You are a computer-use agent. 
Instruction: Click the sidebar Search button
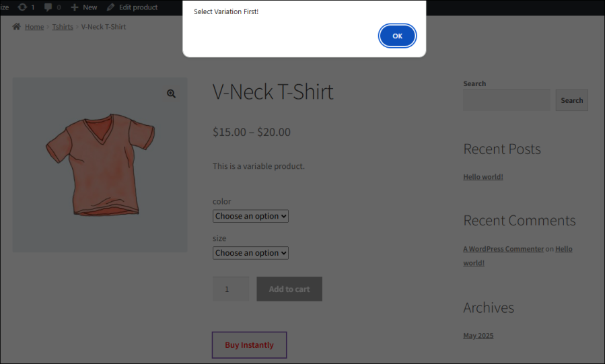pyautogui.click(x=571, y=100)
